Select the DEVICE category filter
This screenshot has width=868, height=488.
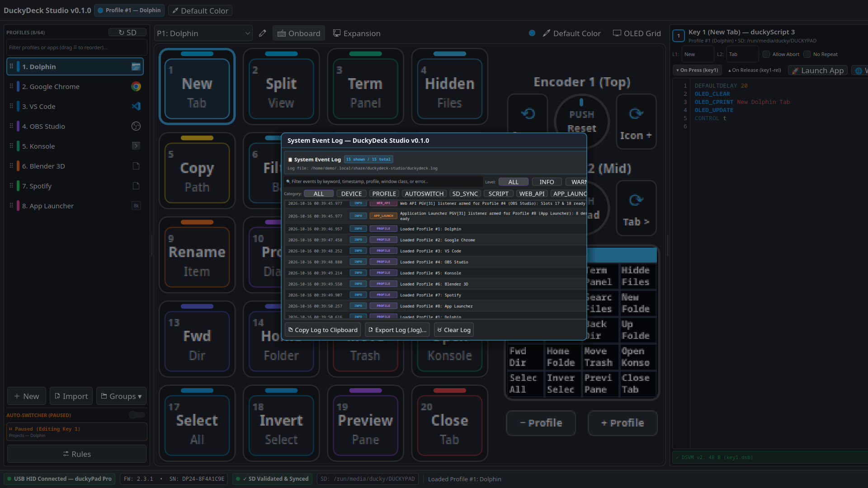(351, 193)
